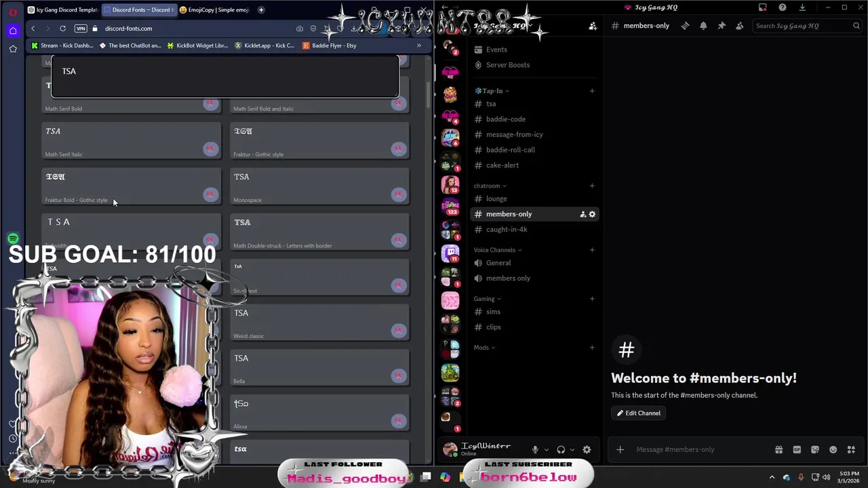Toggle member list icon in Discord header
The height and width of the screenshot is (488, 868).
739,26
